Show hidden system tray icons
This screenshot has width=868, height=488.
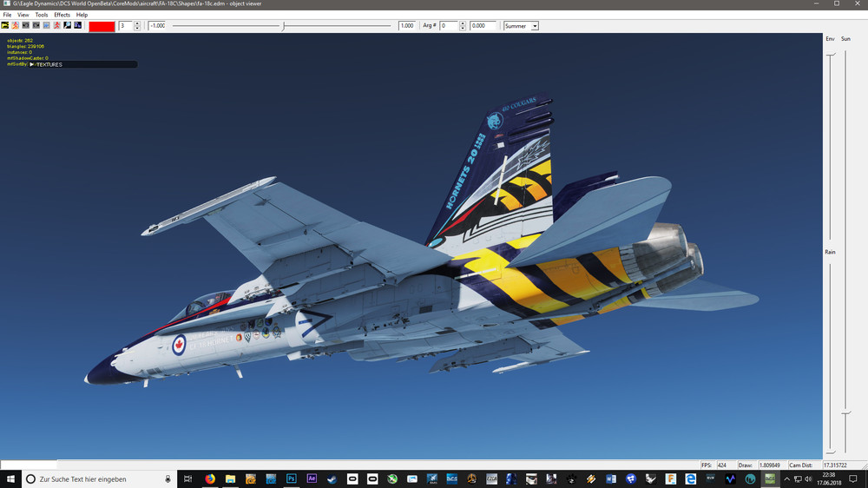click(787, 479)
